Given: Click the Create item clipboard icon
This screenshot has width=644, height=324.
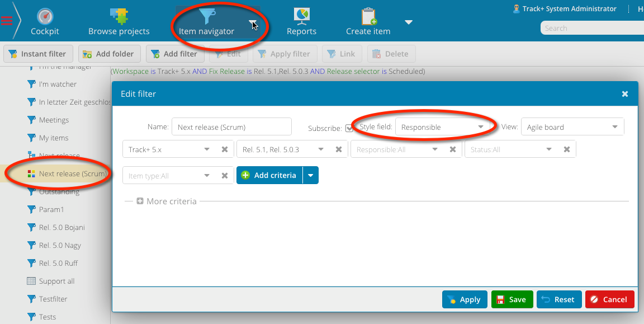Looking at the screenshot, I should click(x=368, y=16).
